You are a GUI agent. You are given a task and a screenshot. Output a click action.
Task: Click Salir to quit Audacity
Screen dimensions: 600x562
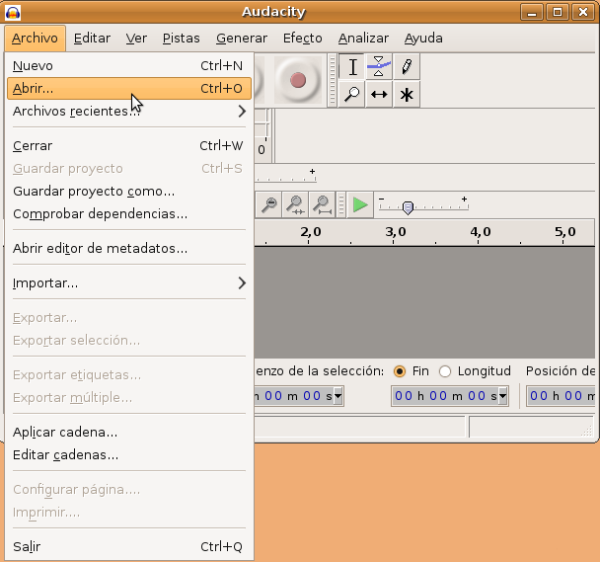coord(27,547)
